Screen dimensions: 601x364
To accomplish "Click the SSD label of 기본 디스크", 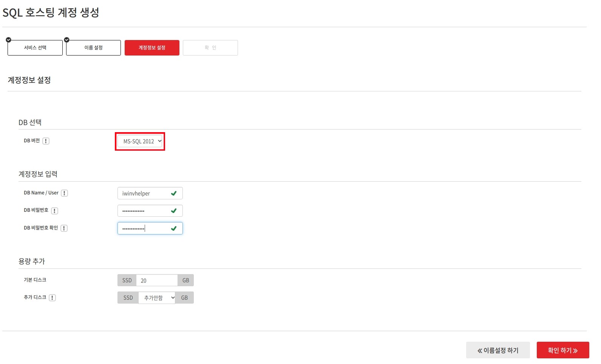I will (127, 280).
